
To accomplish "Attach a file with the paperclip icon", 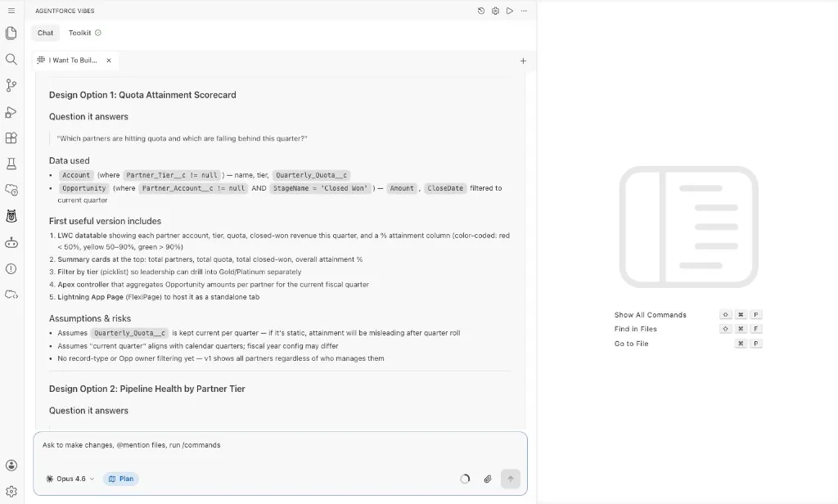I will click(x=488, y=479).
